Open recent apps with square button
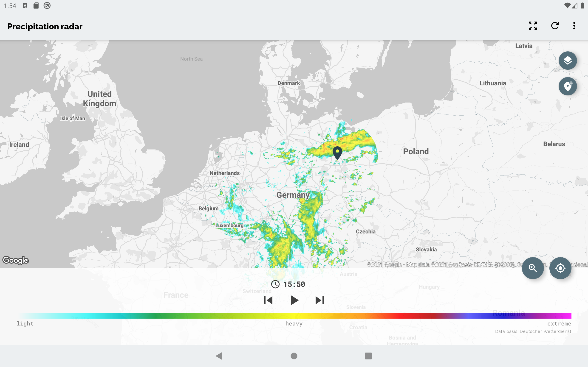 click(x=368, y=356)
